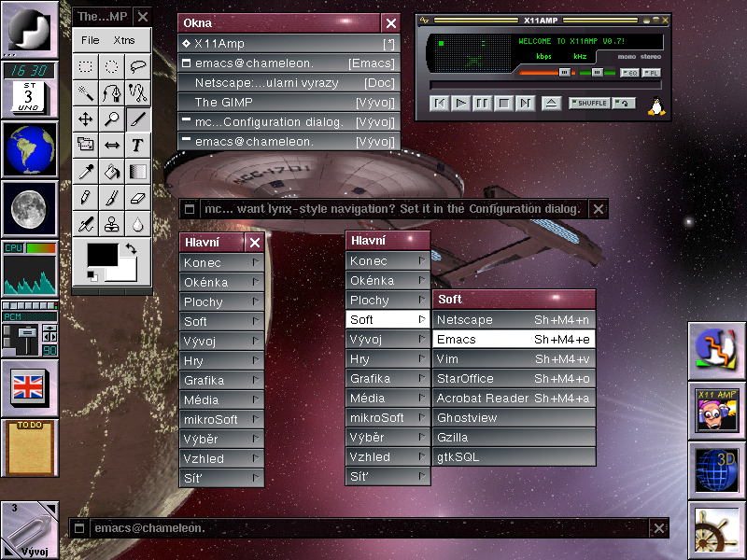
Task: Pause playback in X11Amp
Action: click(x=482, y=104)
